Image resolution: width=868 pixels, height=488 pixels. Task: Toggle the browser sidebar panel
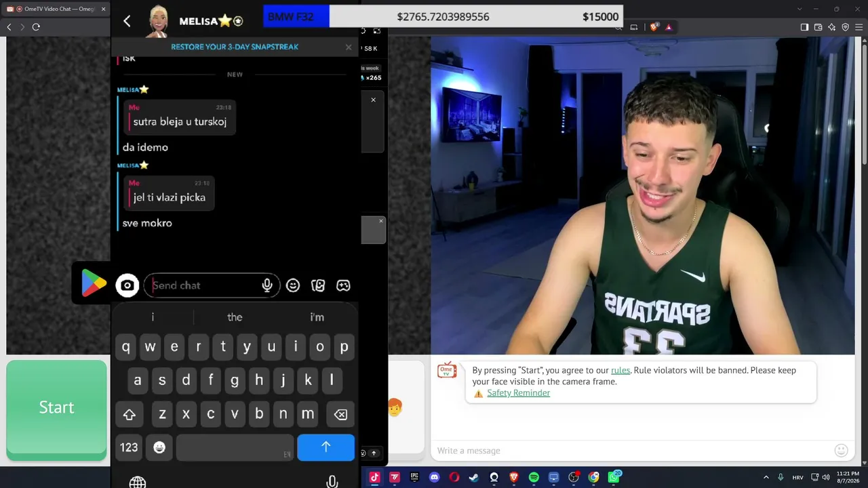(x=804, y=27)
